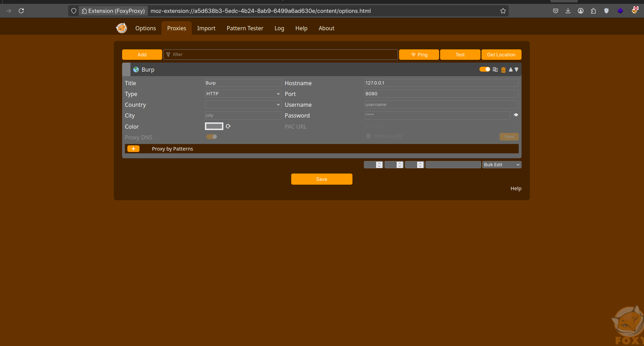The width and height of the screenshot is (644, 346).
Task: Open the Bulk Edit dropdown
Action: [501, 165]
